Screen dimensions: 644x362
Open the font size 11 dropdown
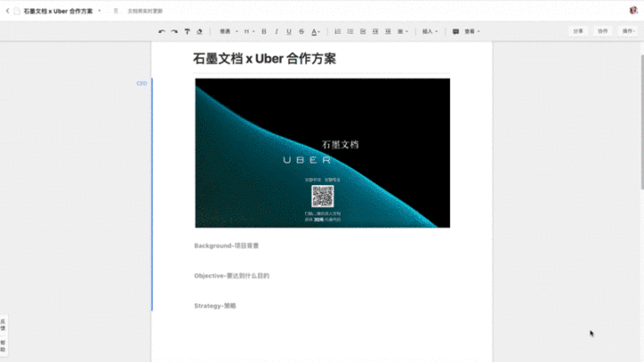250,31
